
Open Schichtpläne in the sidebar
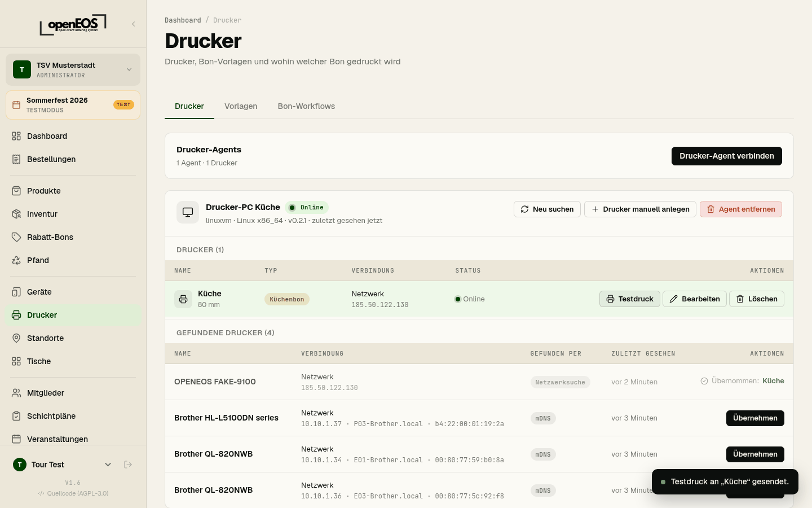73,416
